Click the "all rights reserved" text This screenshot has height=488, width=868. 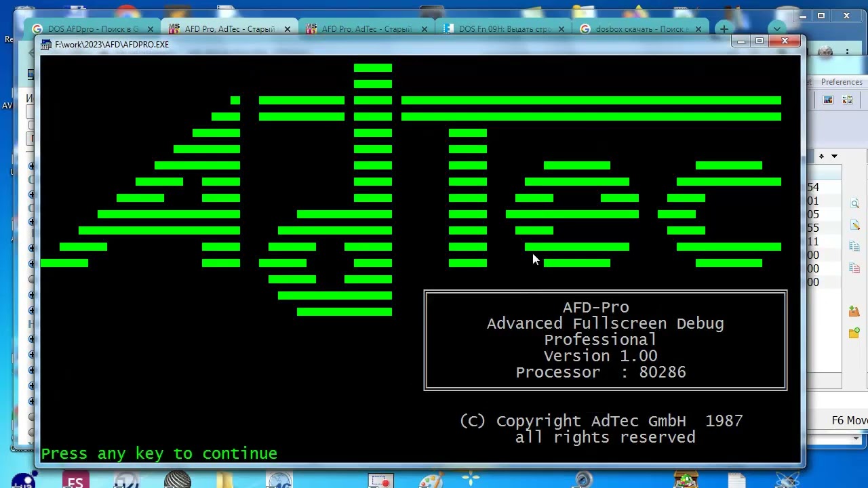pyautogui.click(x=605, y=437)
